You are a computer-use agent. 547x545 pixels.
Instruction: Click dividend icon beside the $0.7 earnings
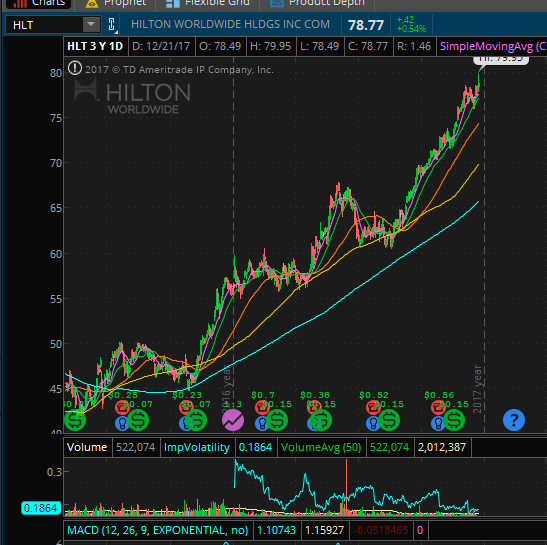pos(277,420)
